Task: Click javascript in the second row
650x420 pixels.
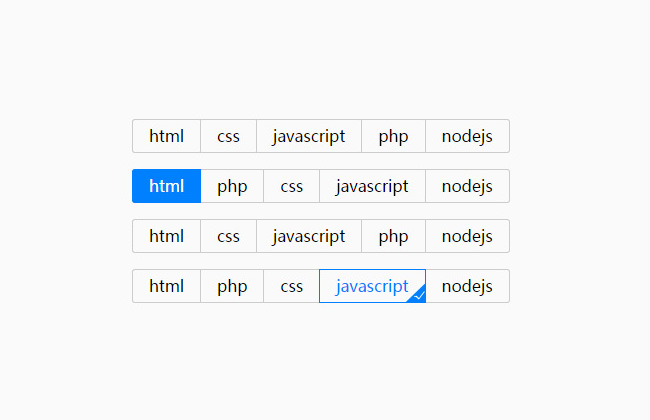Action: pos(372,186)
